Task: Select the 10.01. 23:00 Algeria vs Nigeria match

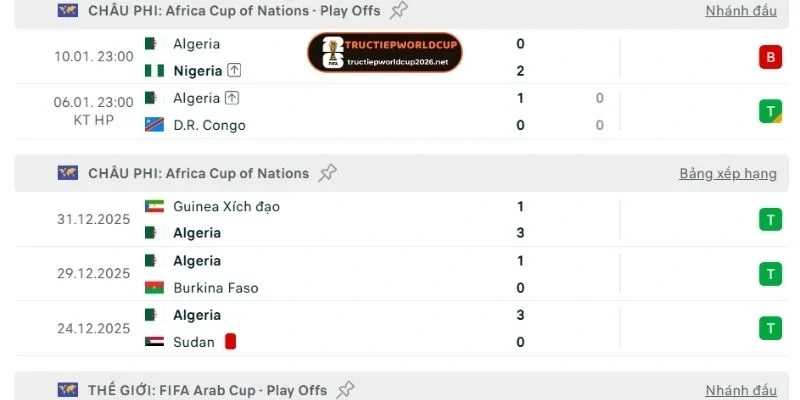Action: click(94, 57)
